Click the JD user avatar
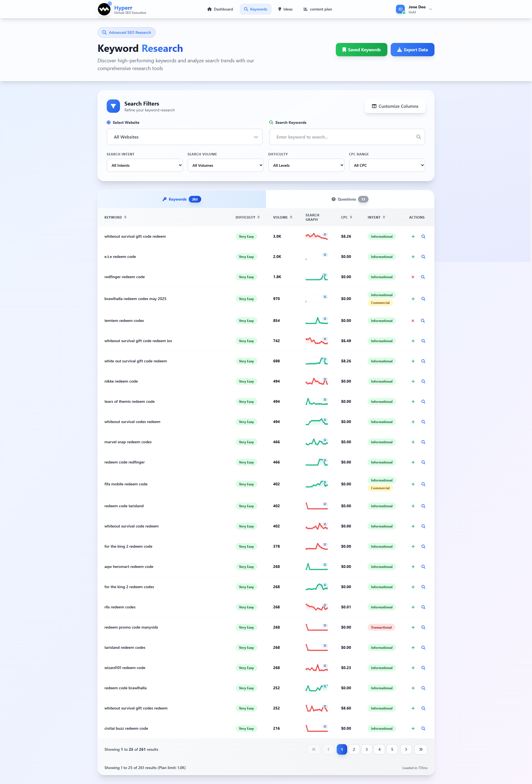 [x=400, y=9]
